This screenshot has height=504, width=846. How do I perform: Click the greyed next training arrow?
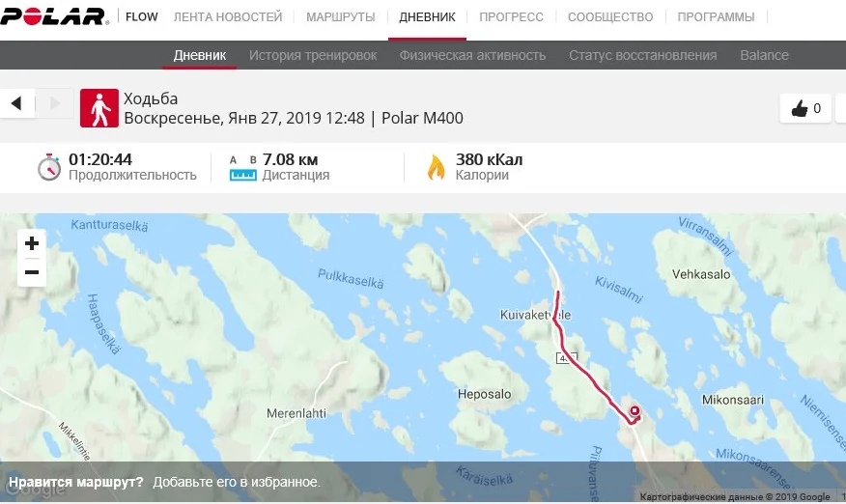pyautogui.click(x=54, y=103)
